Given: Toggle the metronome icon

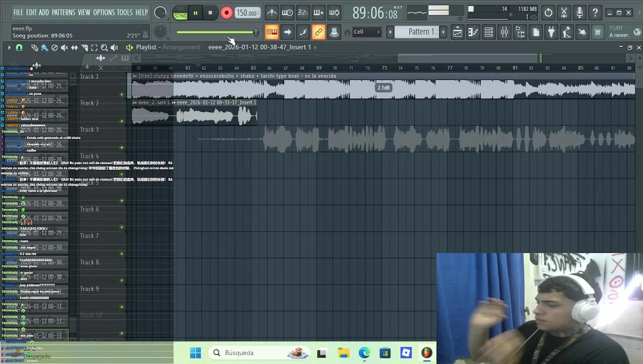Looking at the screenshot, I should (x=271, y=13).
